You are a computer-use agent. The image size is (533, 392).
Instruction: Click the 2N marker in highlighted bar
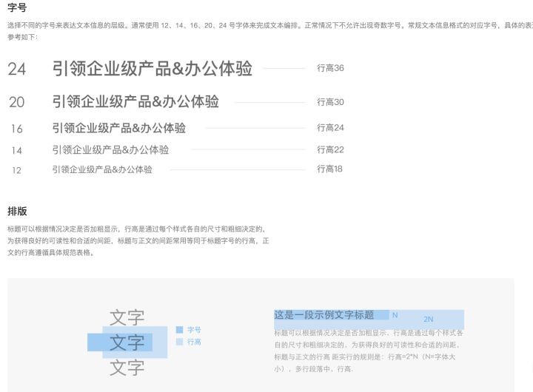coord(428,320)
